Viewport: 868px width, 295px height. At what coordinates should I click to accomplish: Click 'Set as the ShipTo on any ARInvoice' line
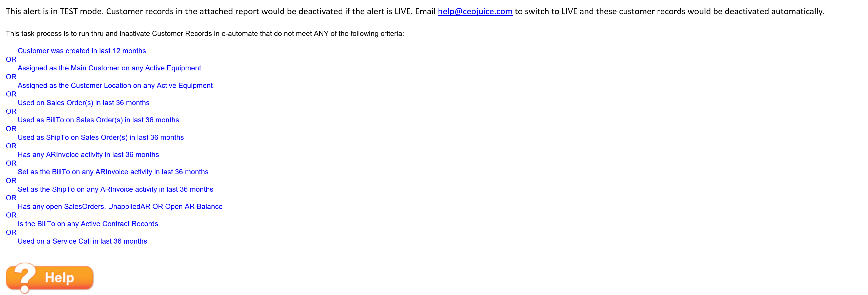coord(115,189)
